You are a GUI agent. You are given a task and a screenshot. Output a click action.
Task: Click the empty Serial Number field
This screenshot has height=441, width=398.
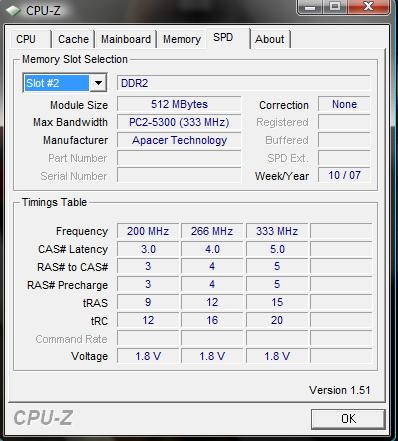179,176
